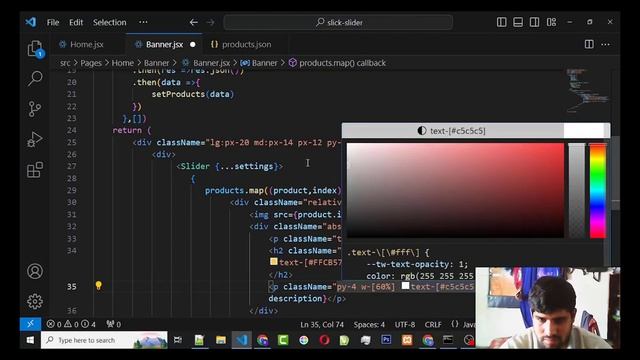640x360 pixels.
Task: Open Photoshop from the taskbar
Action: 386,340
